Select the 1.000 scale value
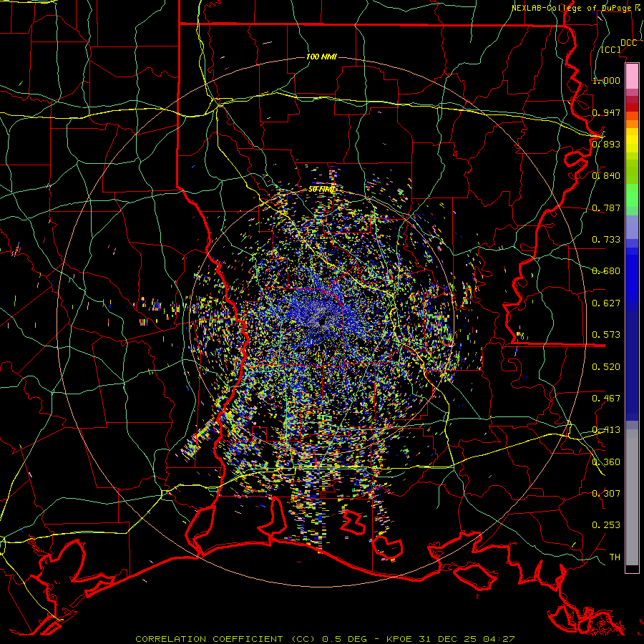 pyautogui.click(x=606, y=80)
